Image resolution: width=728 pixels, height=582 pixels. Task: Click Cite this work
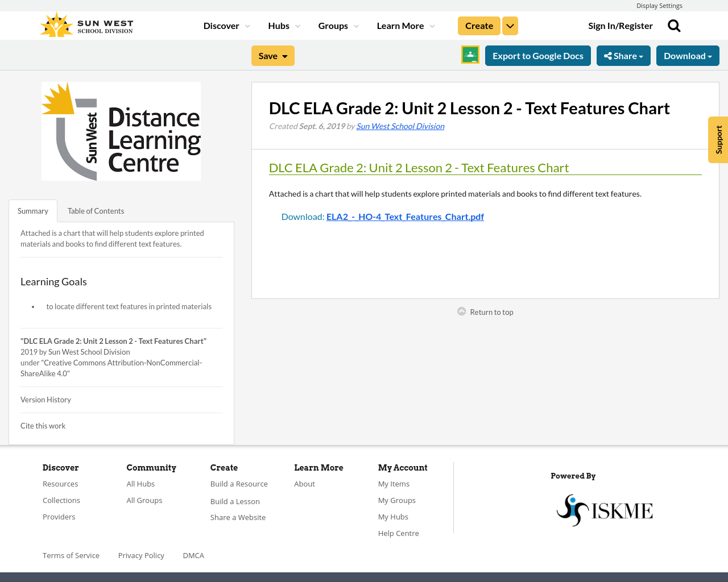(x=43, y=426)
